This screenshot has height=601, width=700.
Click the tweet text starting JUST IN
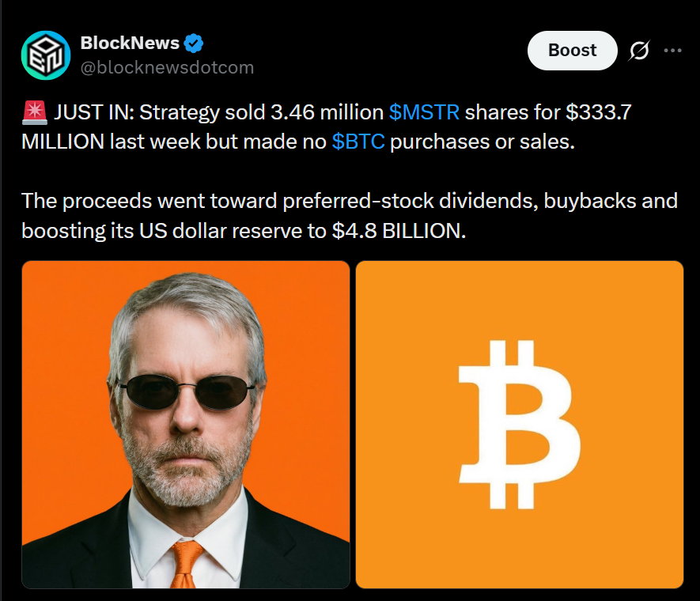coord(327,127)
